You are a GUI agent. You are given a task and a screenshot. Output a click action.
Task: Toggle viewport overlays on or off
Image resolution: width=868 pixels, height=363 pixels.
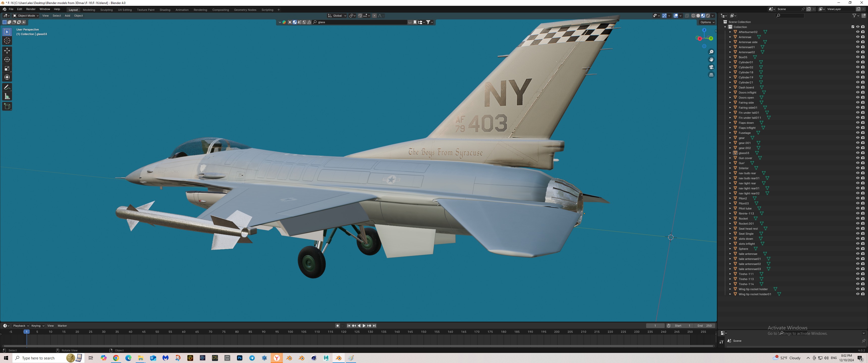click(675, 15)
